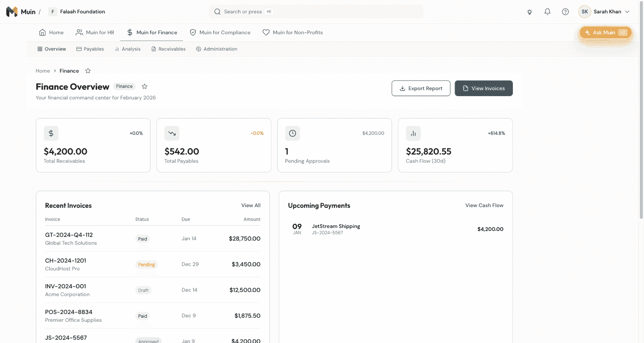
Task: Open the notifications bell
Action: [x=547, y=12]
